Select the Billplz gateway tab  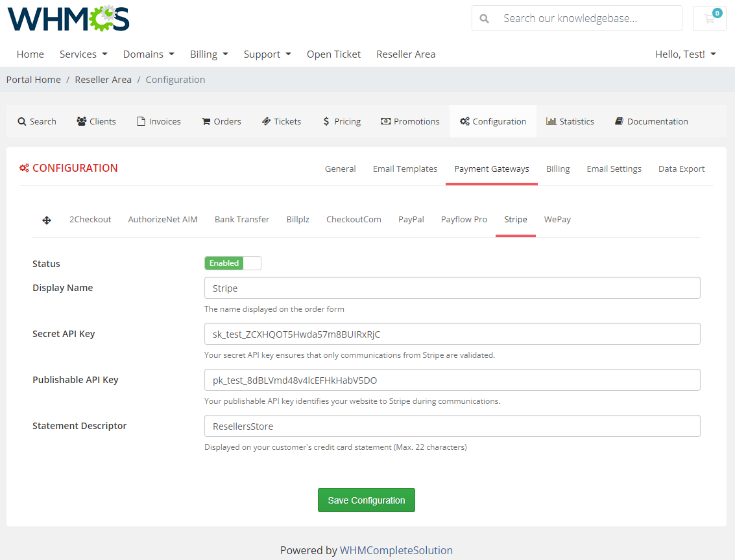298,219
